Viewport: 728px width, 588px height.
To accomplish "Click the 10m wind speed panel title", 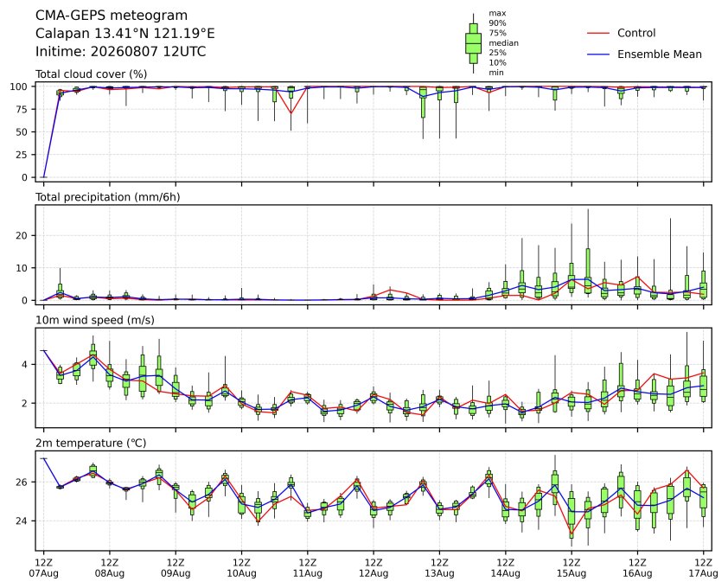I will click(x=95, y=320).
